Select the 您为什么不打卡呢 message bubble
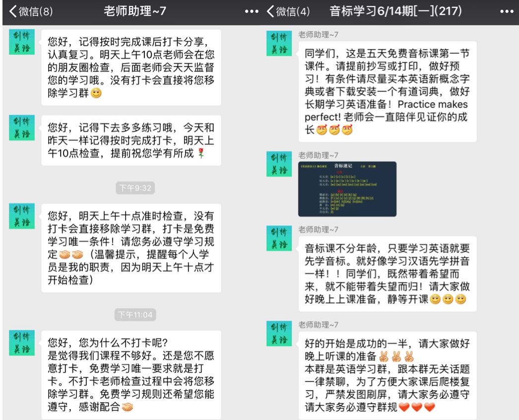Image resolution: width=519 pixels, height=420 pixels. pos(131,375)
